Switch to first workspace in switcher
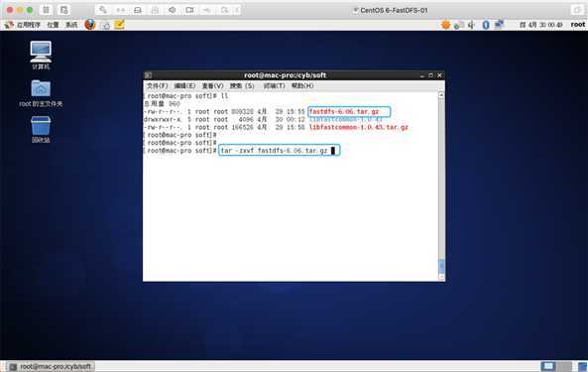 pyautogui.click(x=548, y=366)
